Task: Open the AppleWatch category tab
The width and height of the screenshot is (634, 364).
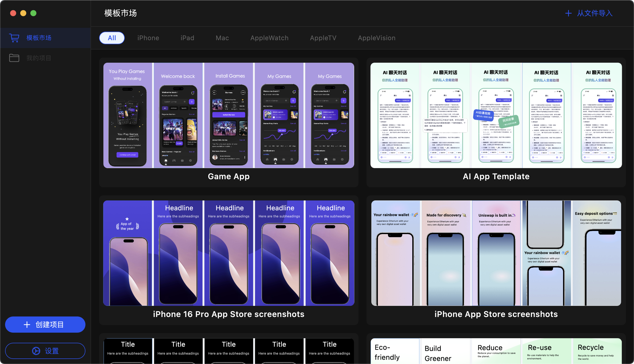Action: pyautogui.click(x=269, y=38)
